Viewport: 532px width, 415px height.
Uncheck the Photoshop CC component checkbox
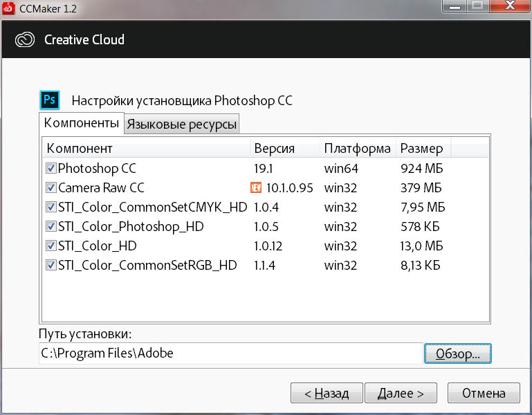(x=51, y=168)
